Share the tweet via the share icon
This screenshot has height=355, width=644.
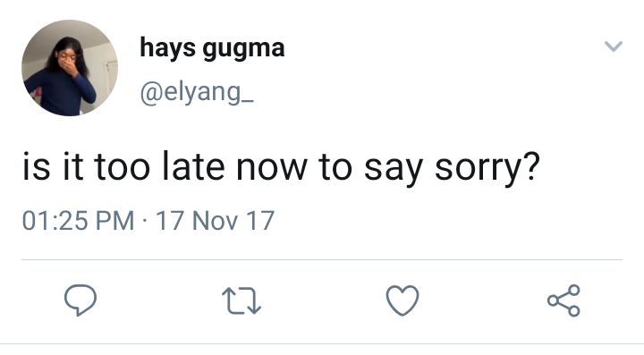click(x=563, y=300)
